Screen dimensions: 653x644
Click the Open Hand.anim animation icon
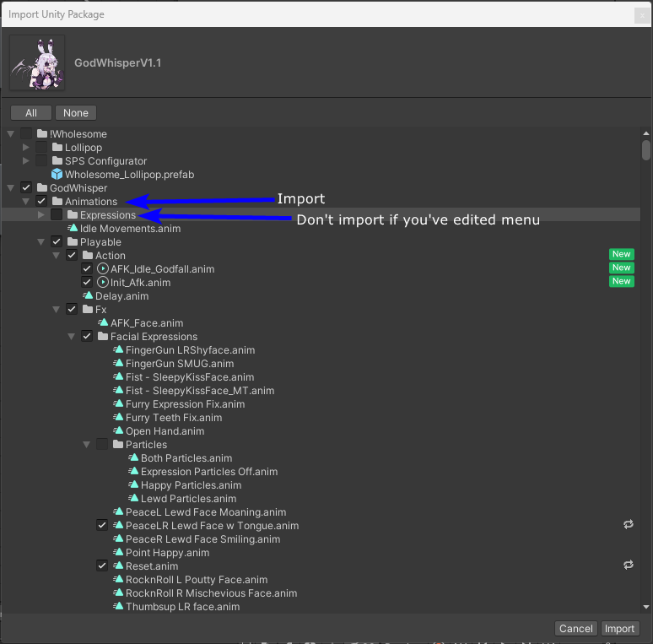(118, 430)
